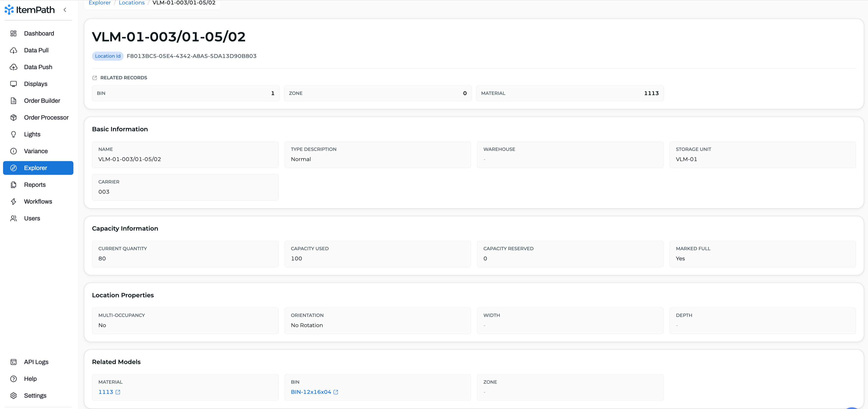The width and height of the screenshot is (868, 409).
Task: Click the Lights bulb icon
Action: 14,134
